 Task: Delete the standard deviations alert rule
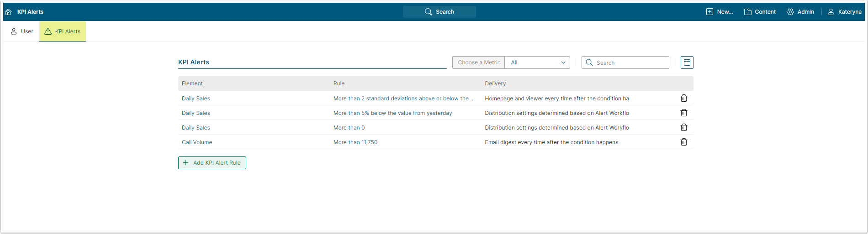[683, 98]
